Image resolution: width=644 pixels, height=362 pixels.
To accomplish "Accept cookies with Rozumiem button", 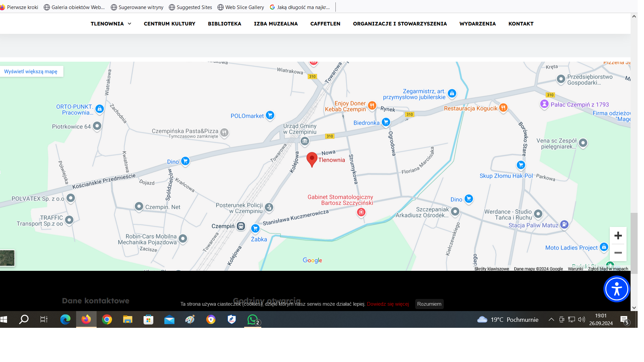I will point(429,304).
